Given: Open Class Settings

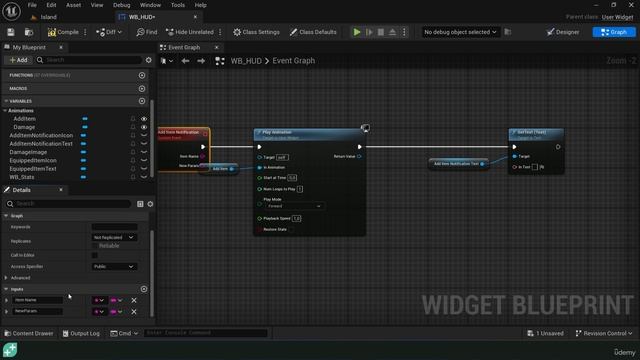Looking at the screenshot, I should click(256, 32).
